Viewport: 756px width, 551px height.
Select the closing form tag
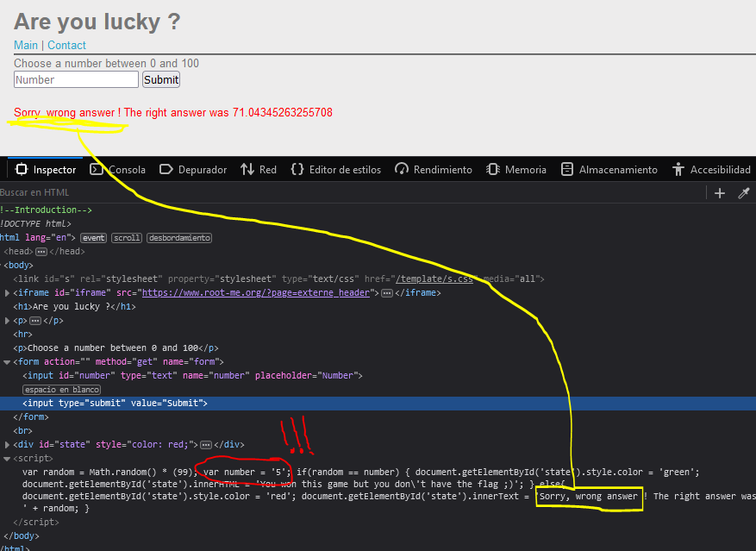31,416
